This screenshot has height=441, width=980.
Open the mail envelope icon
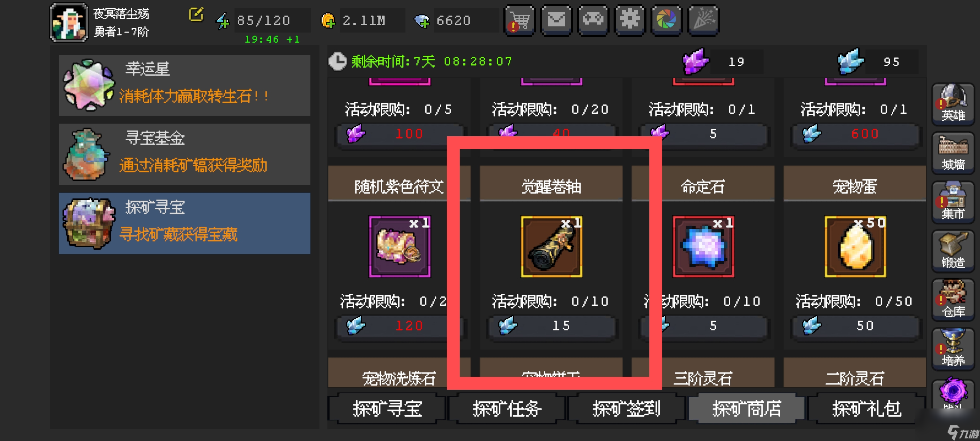pos(556,20)
